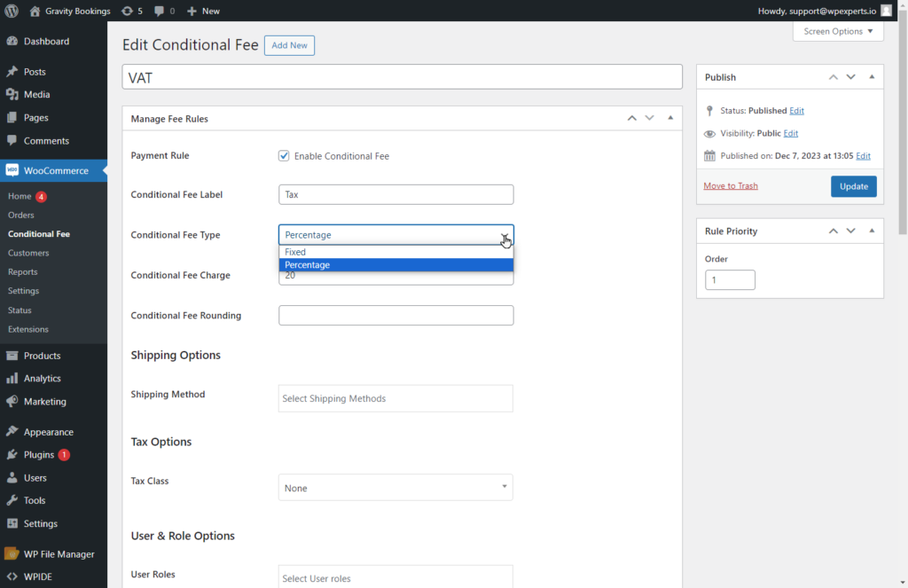Open the Orders submenu item
The width and height of the screenshot is (908, 588).
[21, 215]
